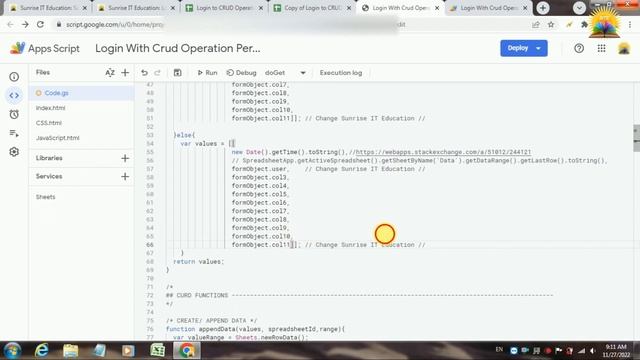Open the Triggers alarm clock icon
Screen dimensions: 640x360
click(14, 114)
